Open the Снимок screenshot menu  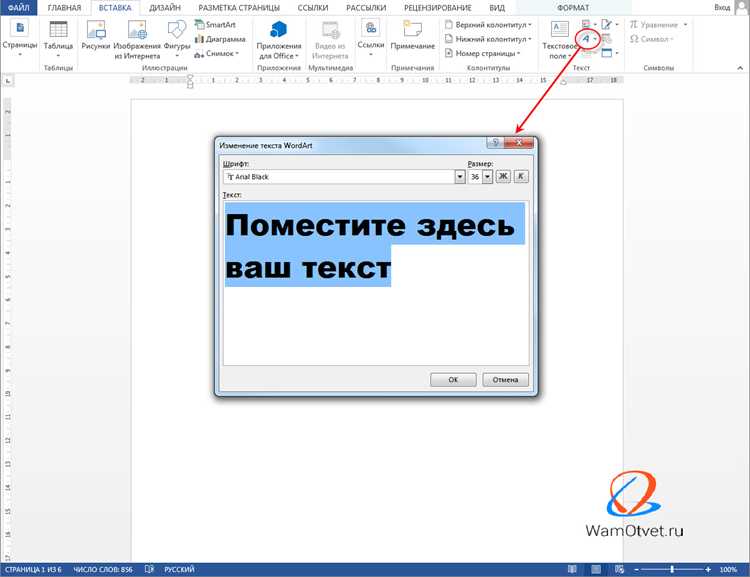point(217,54)
